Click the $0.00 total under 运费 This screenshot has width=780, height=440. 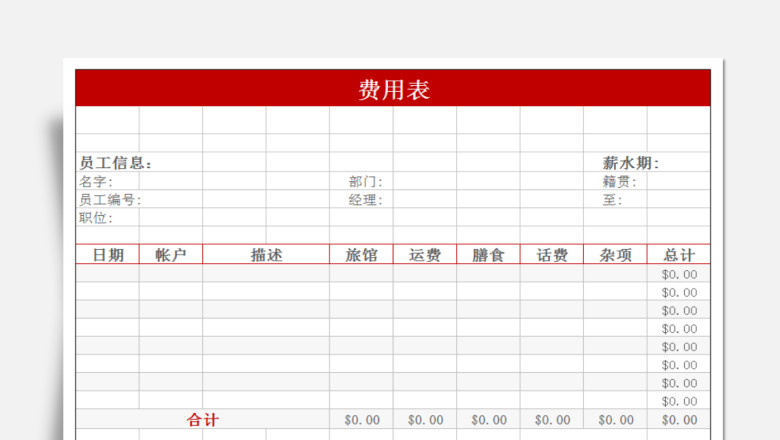(x=425, y=420)
